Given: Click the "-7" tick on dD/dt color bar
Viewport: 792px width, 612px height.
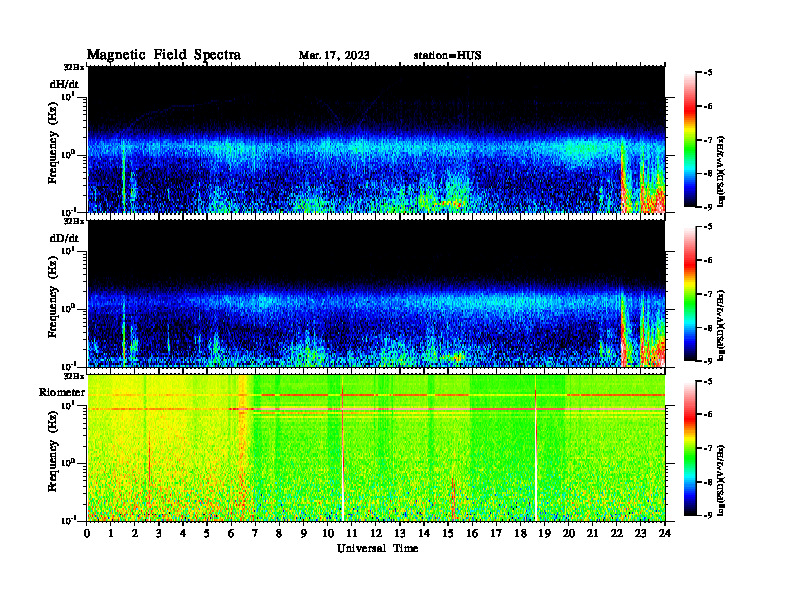Looking at the screenshot, I should pos(708,294).
